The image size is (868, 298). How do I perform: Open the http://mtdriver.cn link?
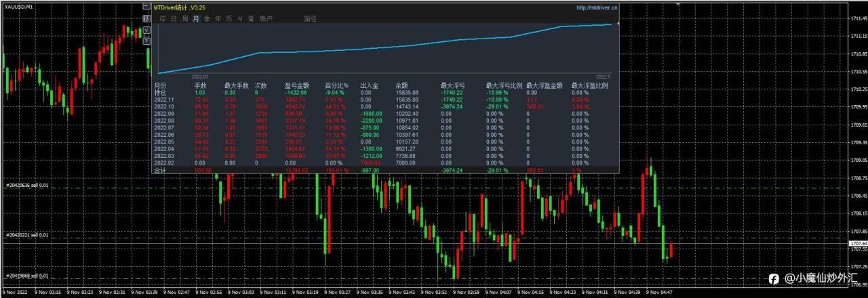(x=597, y=7)
